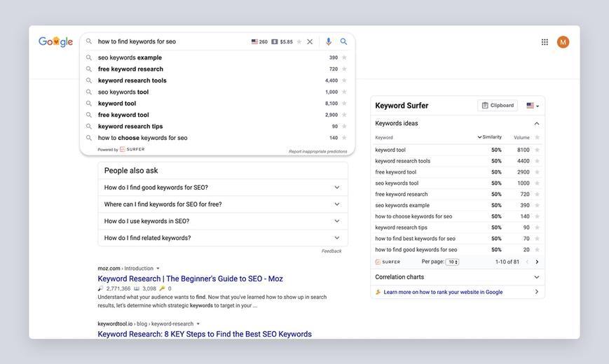
Task: Star 'how to find best keywords for seo'
Action: (537, 239)
